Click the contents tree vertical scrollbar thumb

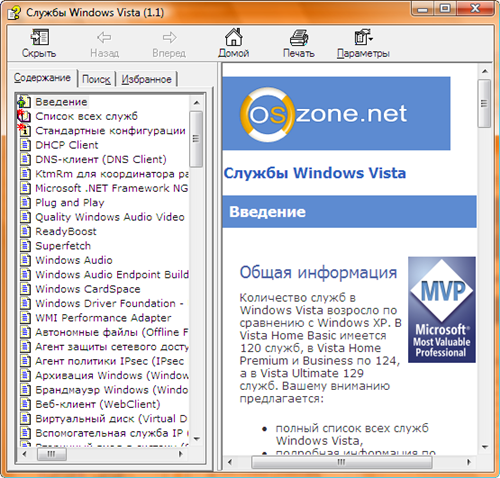click(x=196, y=139)
